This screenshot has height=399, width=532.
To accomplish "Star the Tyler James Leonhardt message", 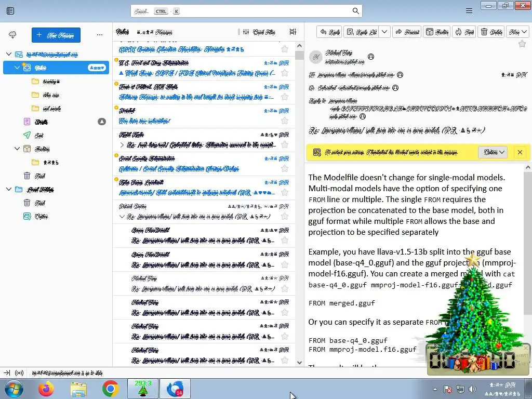I will pyautogui.click(x=285, y=193).
